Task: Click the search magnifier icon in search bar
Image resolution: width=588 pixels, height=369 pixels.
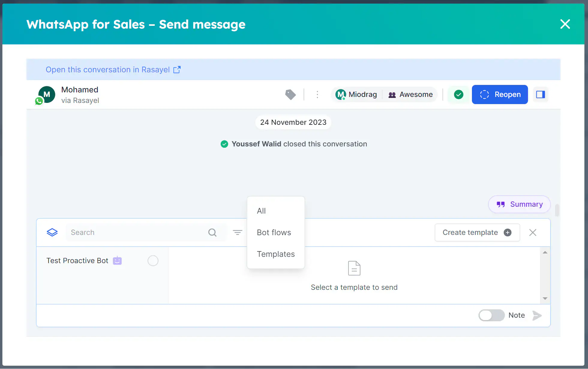Action: point(212,232)
